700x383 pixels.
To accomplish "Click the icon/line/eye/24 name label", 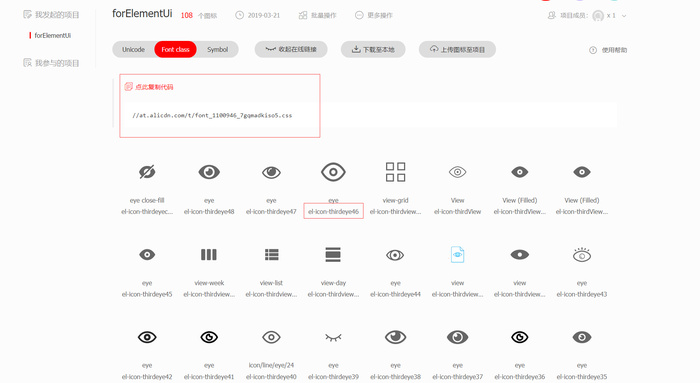I will 271,366.
